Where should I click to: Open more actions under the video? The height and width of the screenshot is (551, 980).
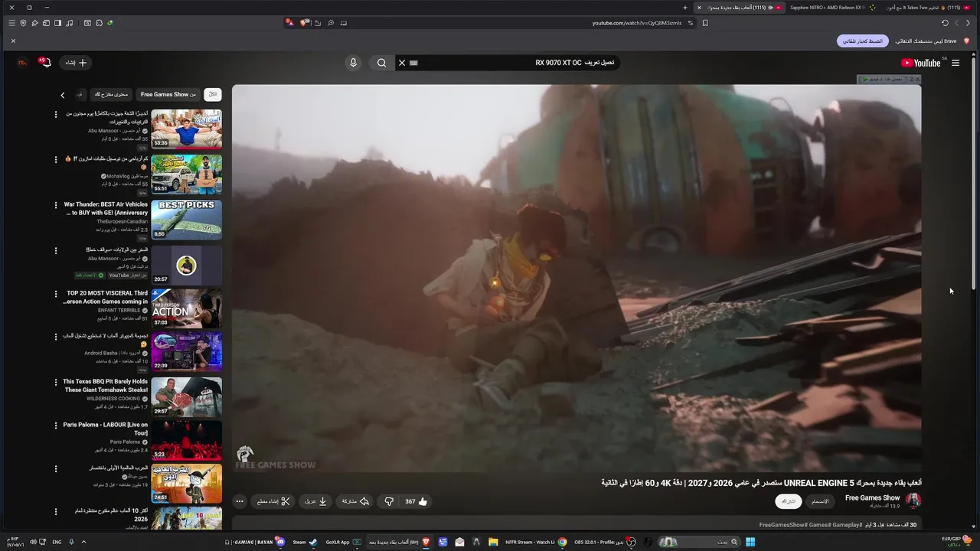click(x=240, y=501)
